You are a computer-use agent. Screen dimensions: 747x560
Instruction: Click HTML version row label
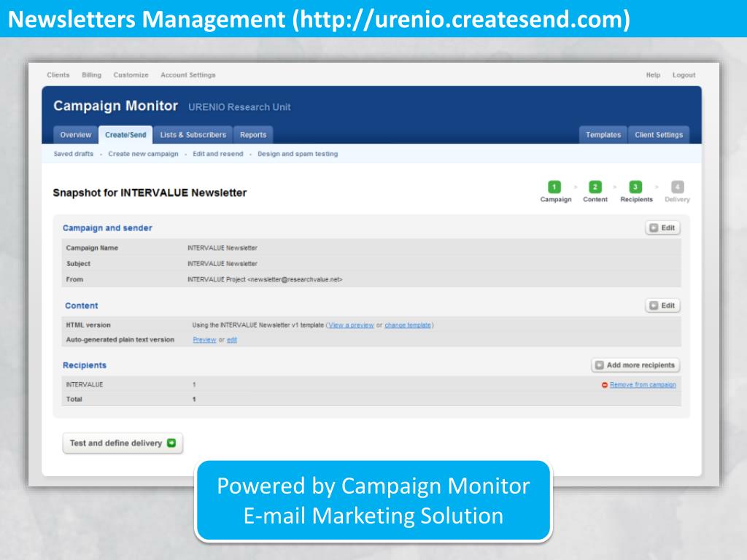[x=88, y=325]
